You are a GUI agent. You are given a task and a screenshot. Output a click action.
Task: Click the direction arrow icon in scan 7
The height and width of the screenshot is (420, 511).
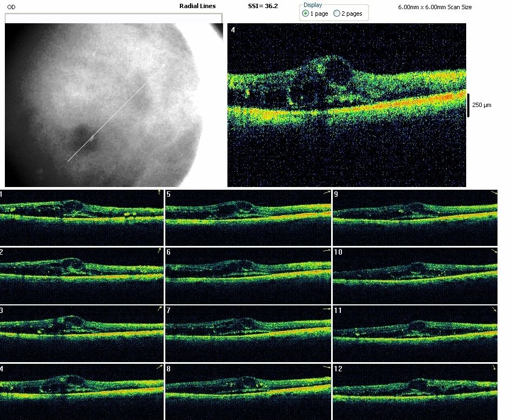click(326, 309)
